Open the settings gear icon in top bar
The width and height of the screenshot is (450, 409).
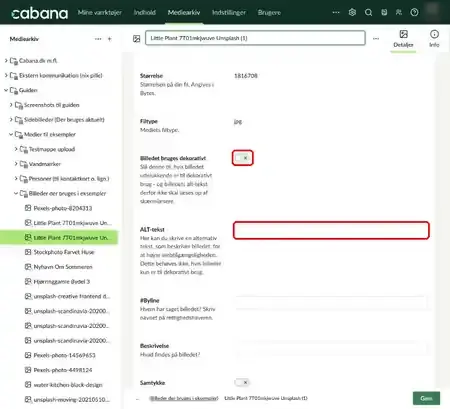[x=352, y=12]
